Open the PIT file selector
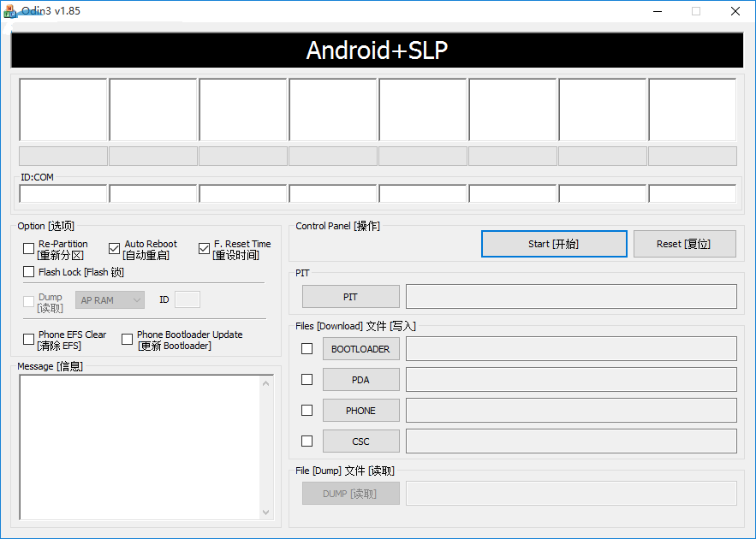Screen dimensions: 756x539 pos(350,296)
